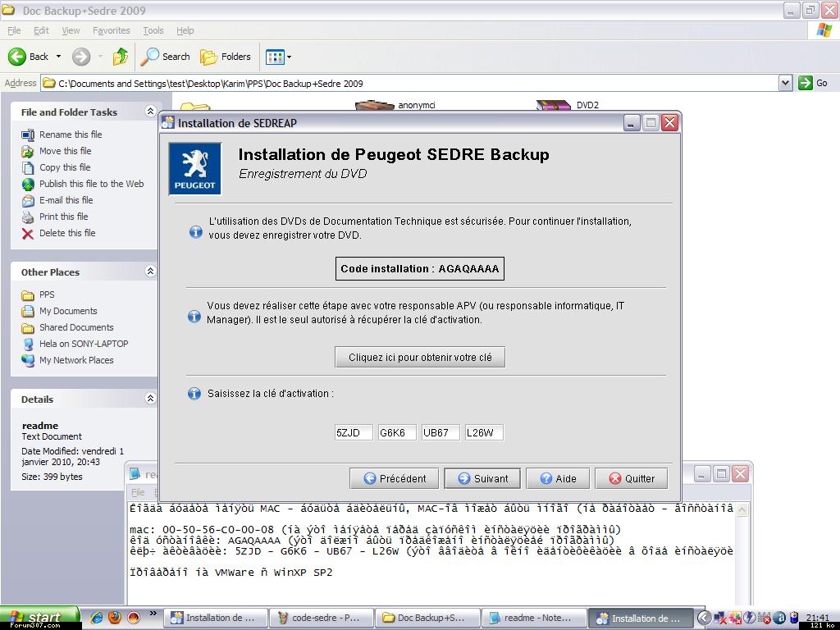Click Publish this file to the Web
840x630 pixels.
click(91, 184)
